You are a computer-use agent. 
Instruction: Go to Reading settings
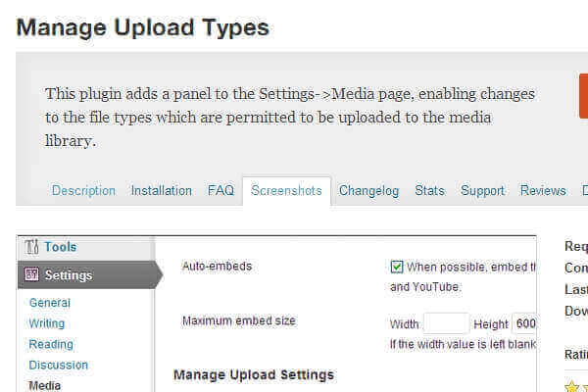[51, 344]
